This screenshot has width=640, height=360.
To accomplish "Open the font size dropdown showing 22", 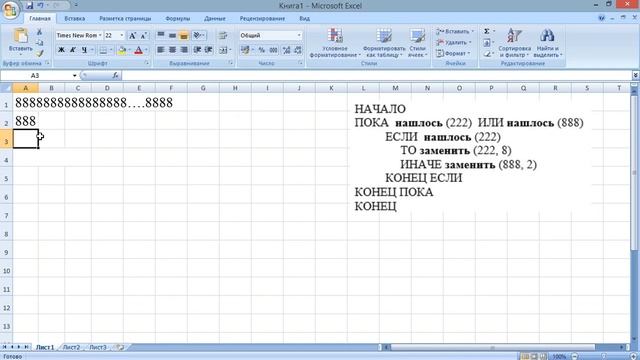I will tap(122, 36).
